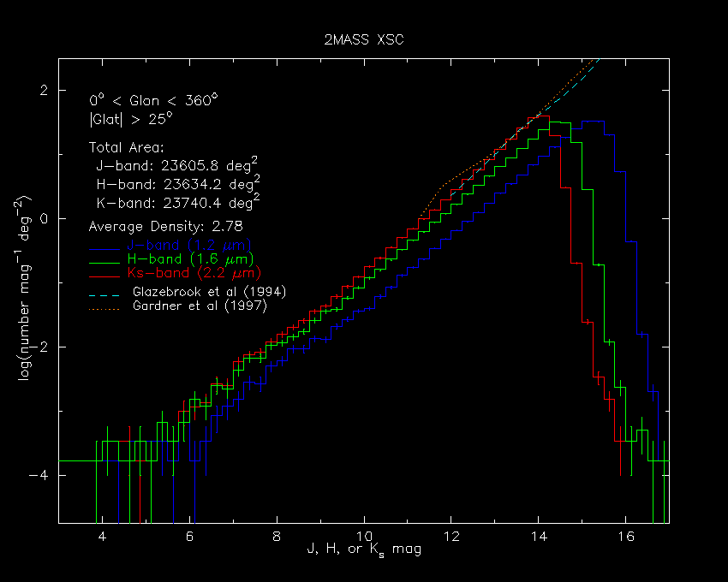Click the x-axis label J, H, or Ks mag
Viewport: 728px width, 582px height.
pyautogui.click(x=363, y=549)
